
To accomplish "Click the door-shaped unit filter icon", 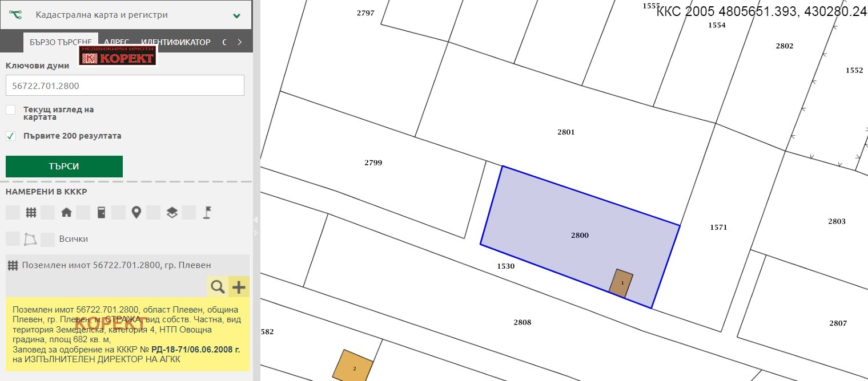I will (101, 213).
